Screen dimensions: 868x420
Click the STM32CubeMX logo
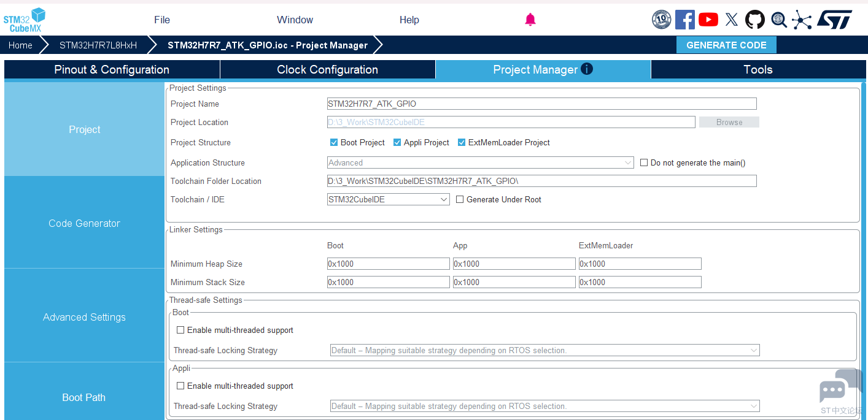(25, 20)
